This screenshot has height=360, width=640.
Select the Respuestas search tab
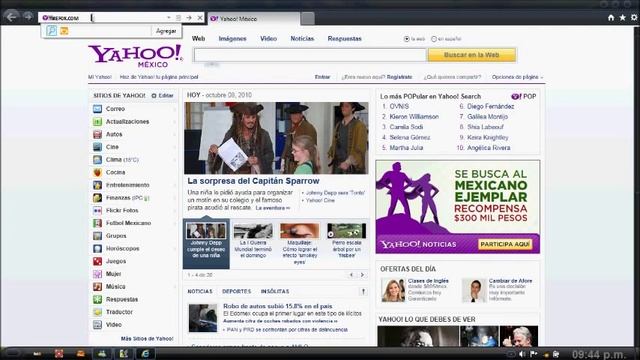(344, 38)
